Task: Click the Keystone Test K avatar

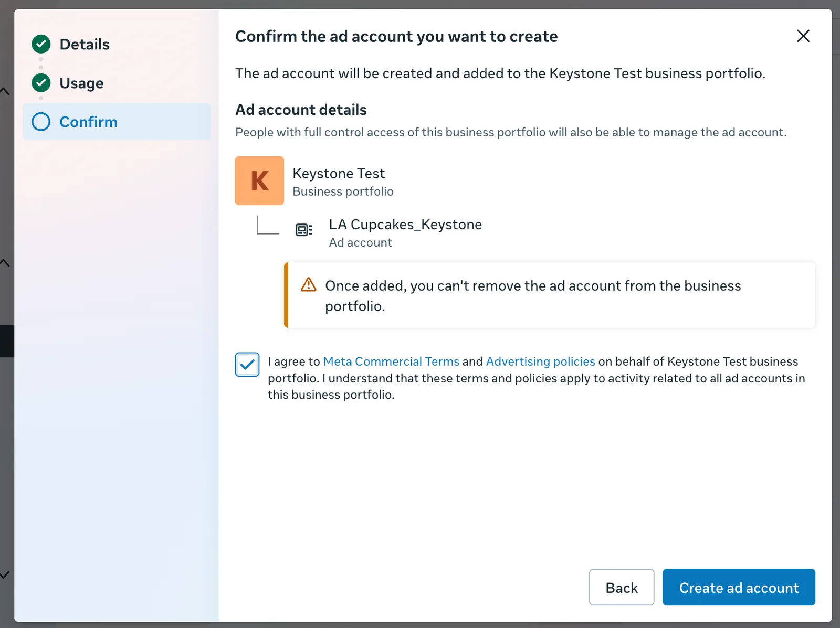Action: (x=259, y=180)
